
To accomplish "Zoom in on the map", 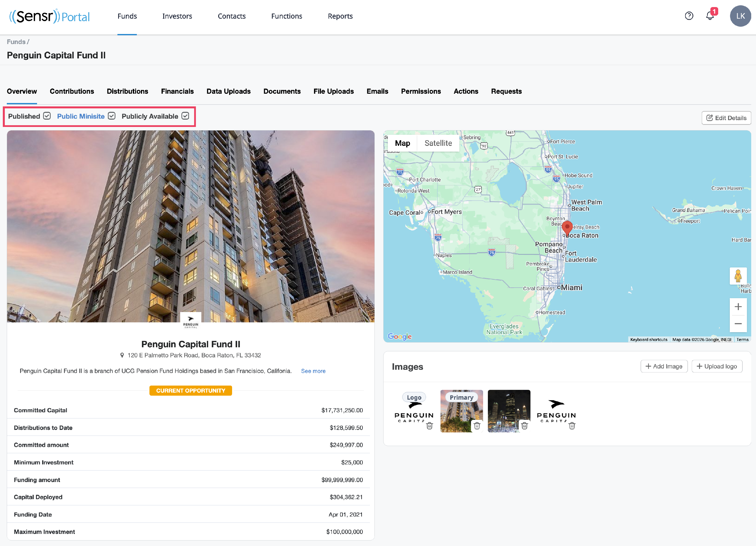I will click(x=738, y=307).
